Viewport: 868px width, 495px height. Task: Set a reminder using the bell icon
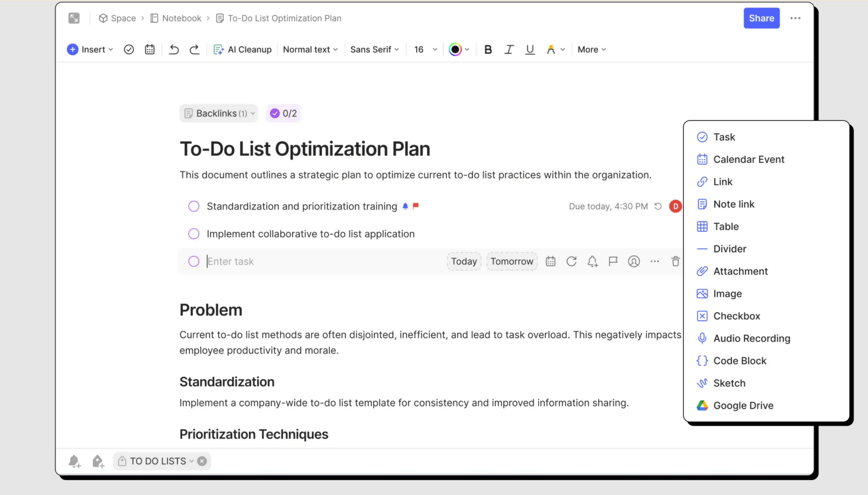coord(592,262)
